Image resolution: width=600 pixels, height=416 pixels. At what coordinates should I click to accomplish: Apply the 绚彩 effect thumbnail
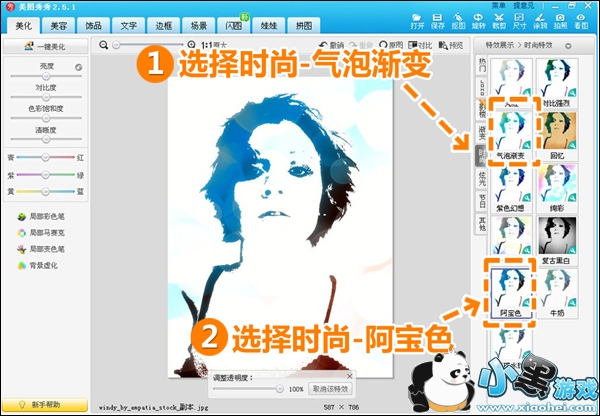point(557,188)
